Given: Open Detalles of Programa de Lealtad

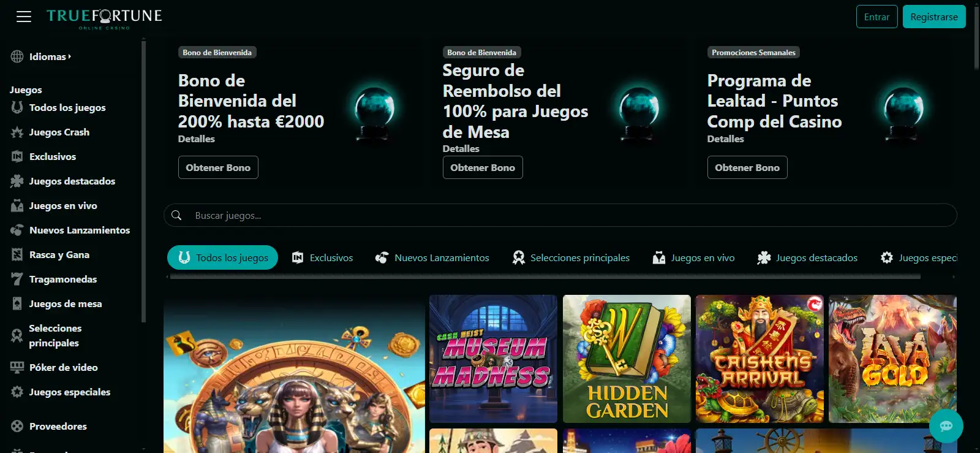Looking at the screenshot, I should pyautogui.click(x=726, y=139).
